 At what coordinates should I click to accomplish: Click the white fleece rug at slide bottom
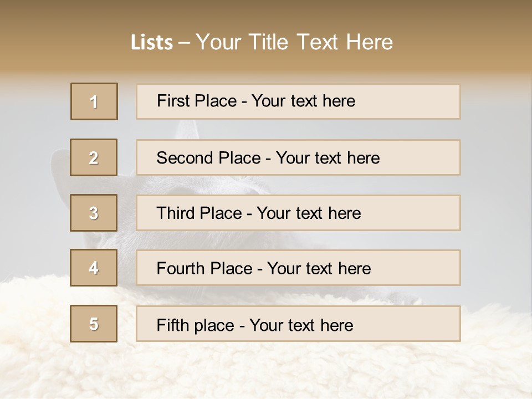pyautogui.click(x=266, y=371)
